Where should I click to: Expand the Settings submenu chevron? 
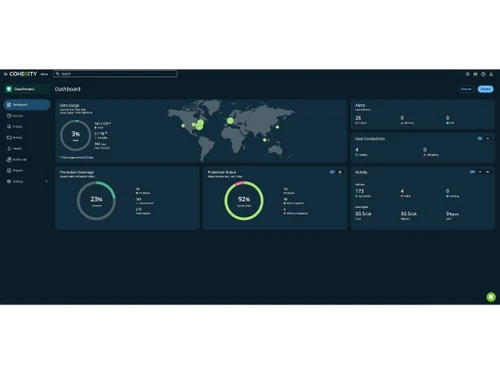[46, 181]
